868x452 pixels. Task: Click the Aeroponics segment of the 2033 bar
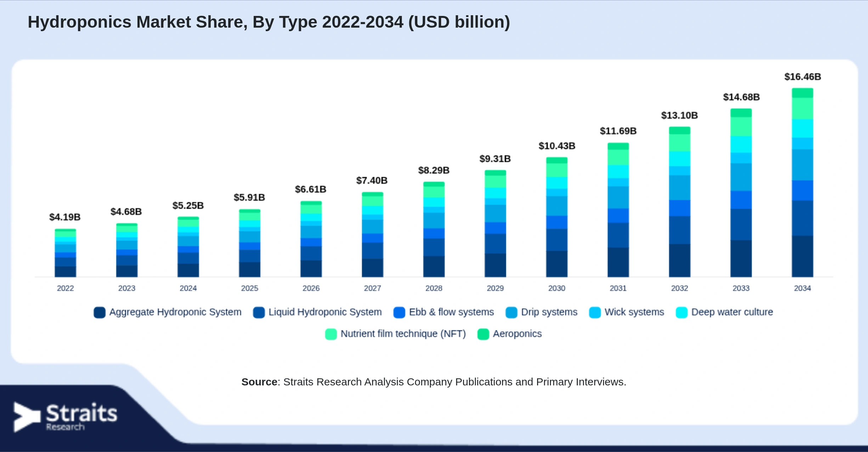pos(741,113)
